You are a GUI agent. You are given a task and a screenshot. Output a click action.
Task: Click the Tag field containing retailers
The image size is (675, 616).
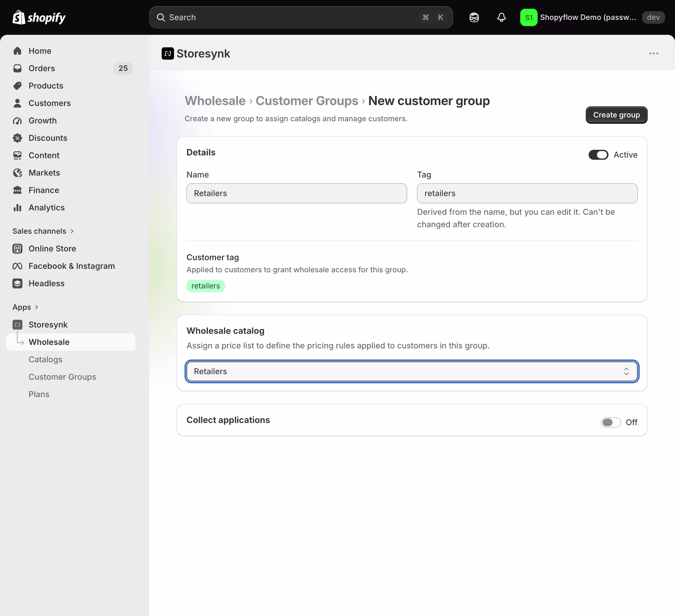tap(527, 194)
